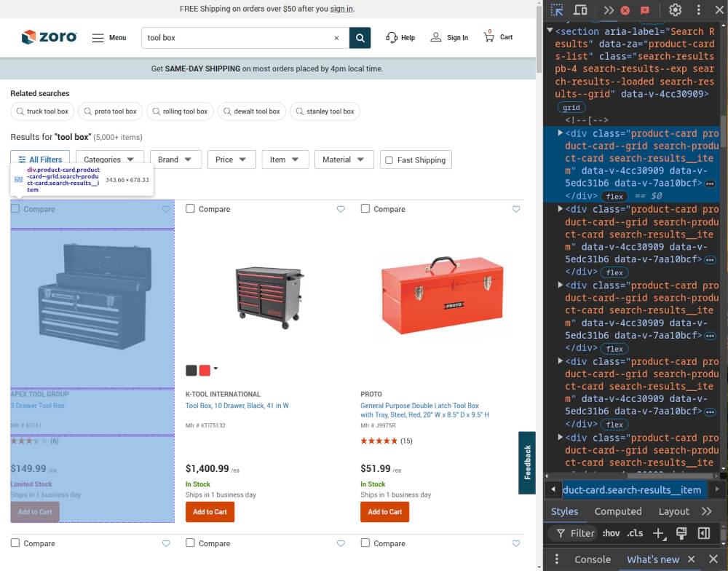Click the search magnifier button
This screenshot has height=571, width=728.
359,37
